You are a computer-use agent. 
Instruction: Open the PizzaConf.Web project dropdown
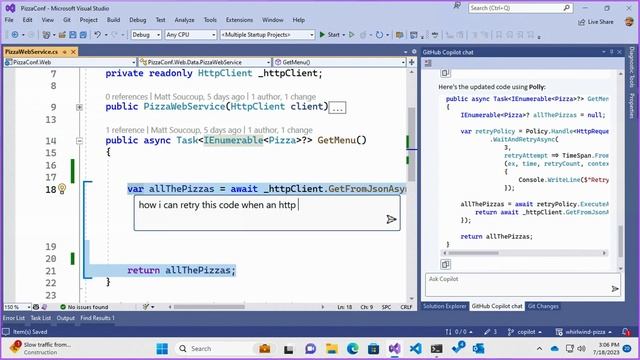tap(70, 62)
